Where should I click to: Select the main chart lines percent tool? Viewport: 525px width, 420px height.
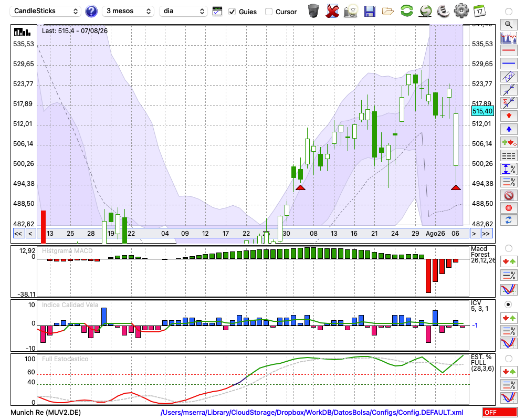(509, 182)
